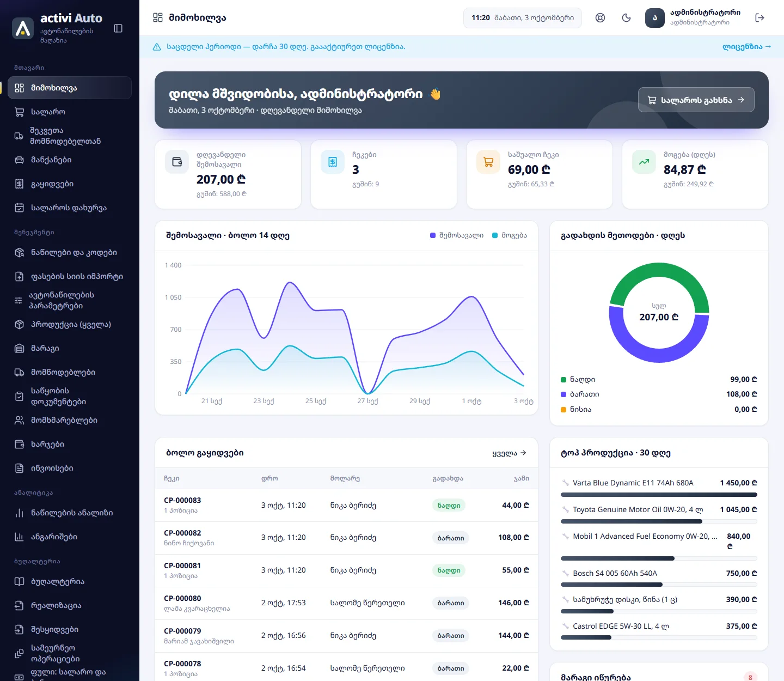Viewport: 784px width, 681px height.
Task: Click the receipt icon in ჩეკები card
Action: pyautogui.click(x=333, y=162)
